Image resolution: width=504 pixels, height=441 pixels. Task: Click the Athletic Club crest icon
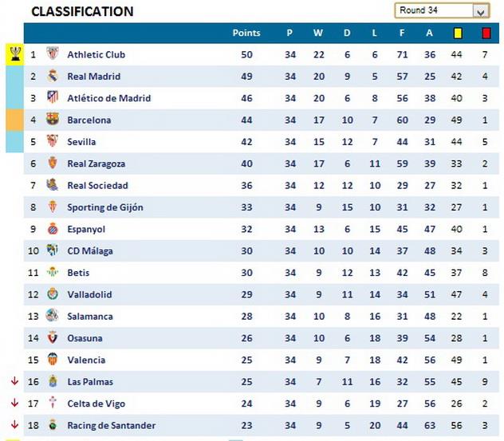coord(53,55)
